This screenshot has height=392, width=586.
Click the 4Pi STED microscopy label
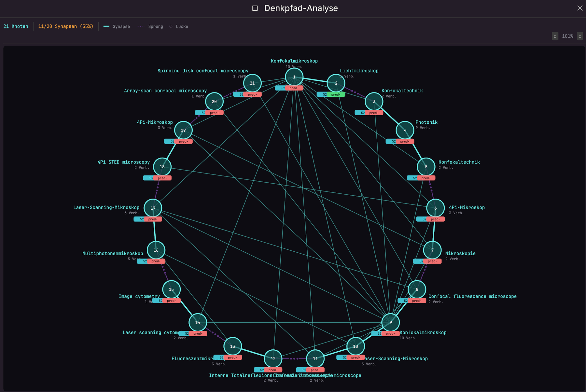point(124,162)
